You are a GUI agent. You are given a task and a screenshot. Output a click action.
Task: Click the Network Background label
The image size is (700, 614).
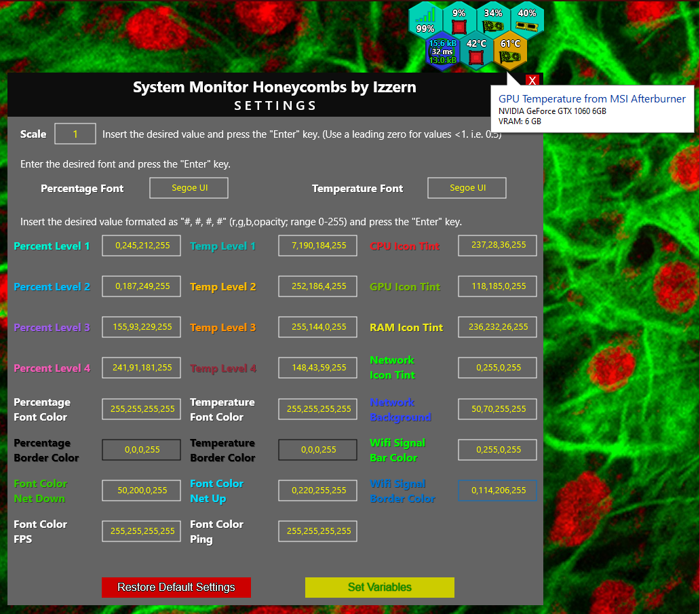coord(400,410)
